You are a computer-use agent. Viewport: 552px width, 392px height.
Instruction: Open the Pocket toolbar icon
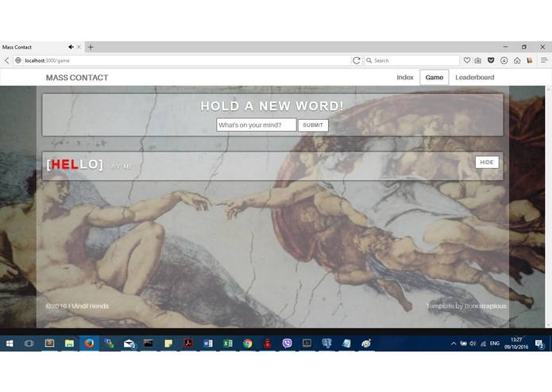(x=491, y=60)
